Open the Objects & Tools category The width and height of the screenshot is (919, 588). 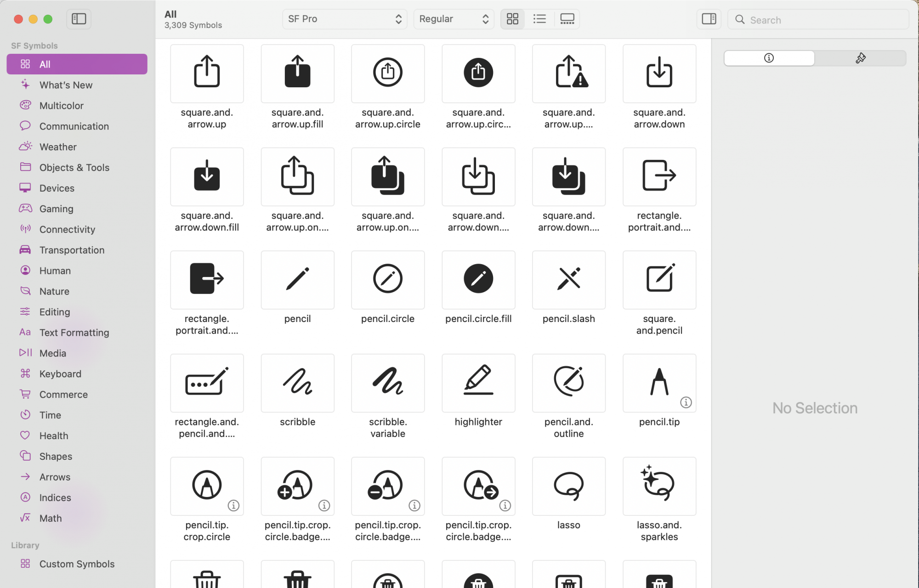tap(77, 168)
